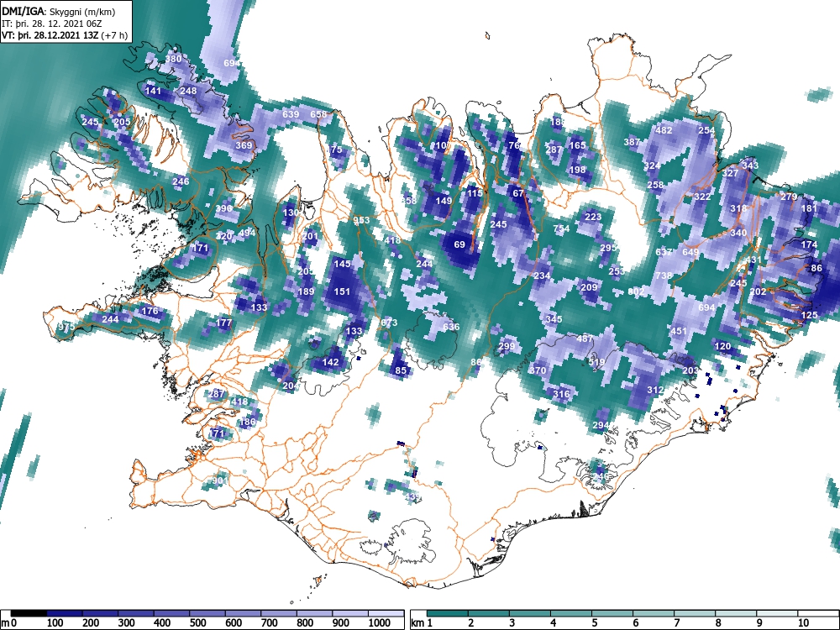840x630 pixels.
Task: Click the visibility value 387
Action: pos(633,142)
